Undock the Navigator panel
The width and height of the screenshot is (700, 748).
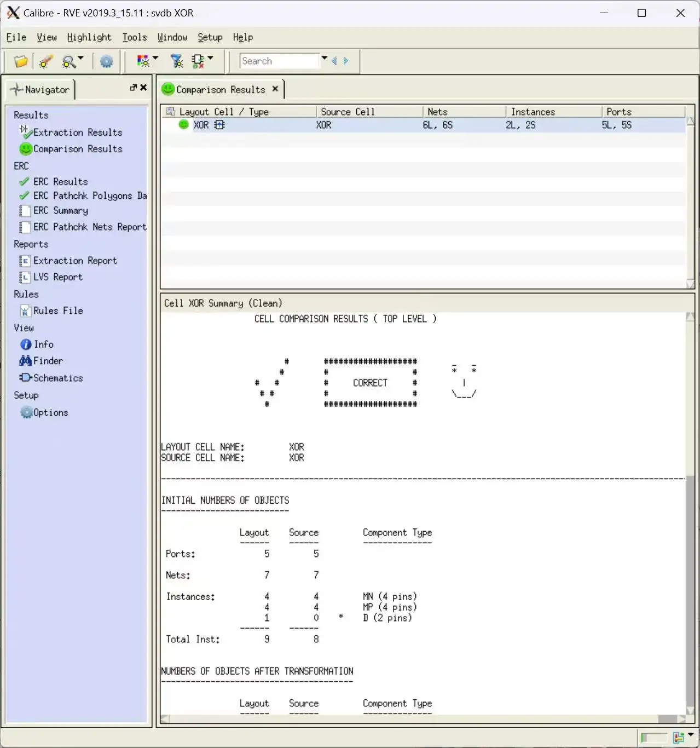[133, 88]
